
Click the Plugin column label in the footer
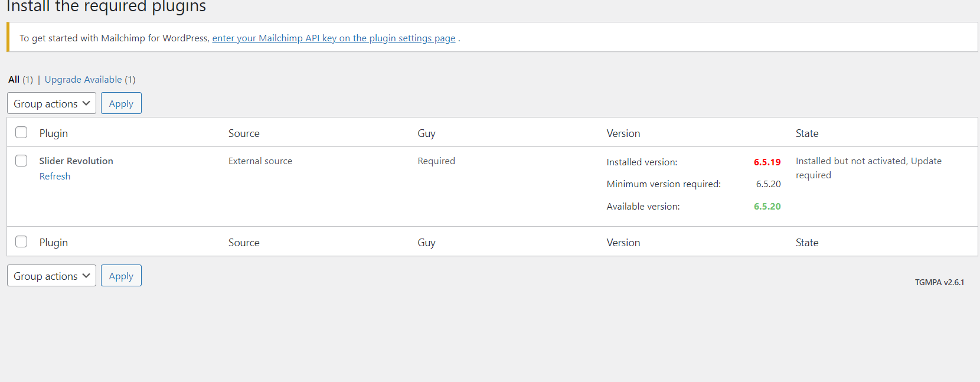[54, 243]
